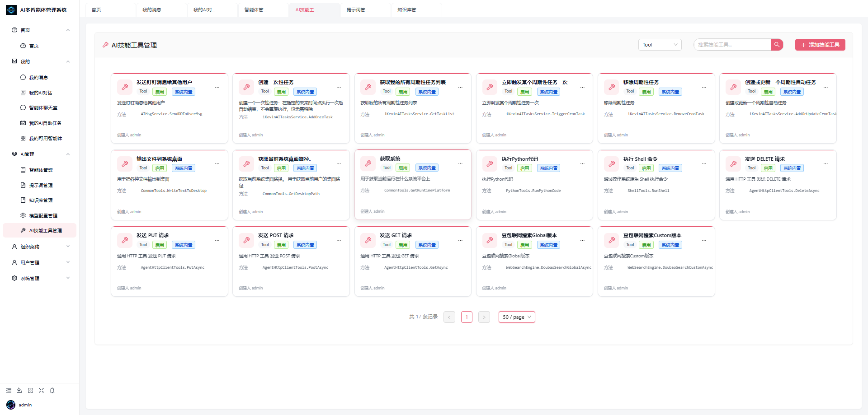The image size is (868, 415).
Task: Switch to the 我的消息 top tab
Action: pos(162,10)
